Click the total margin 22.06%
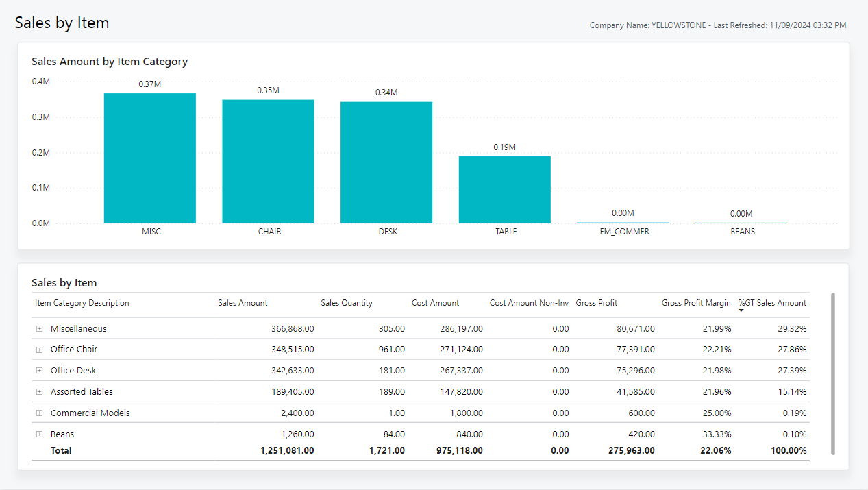 (717, 451)
